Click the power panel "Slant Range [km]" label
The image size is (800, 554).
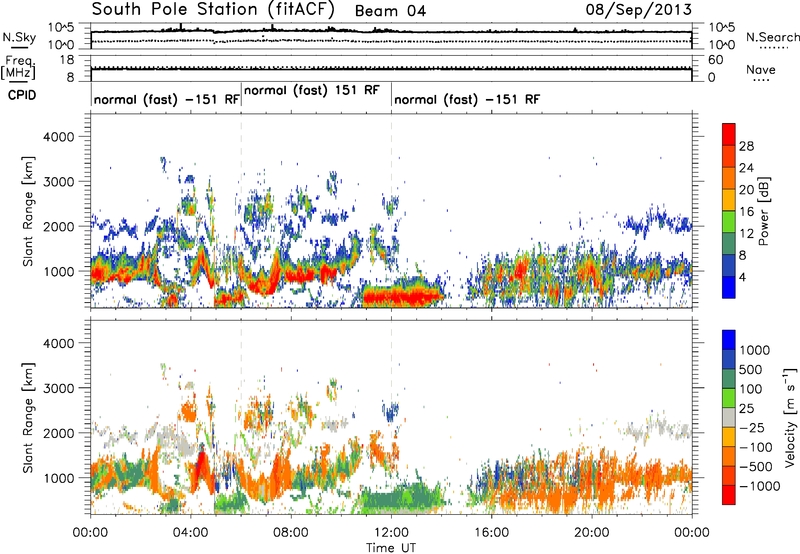point(28,211)
